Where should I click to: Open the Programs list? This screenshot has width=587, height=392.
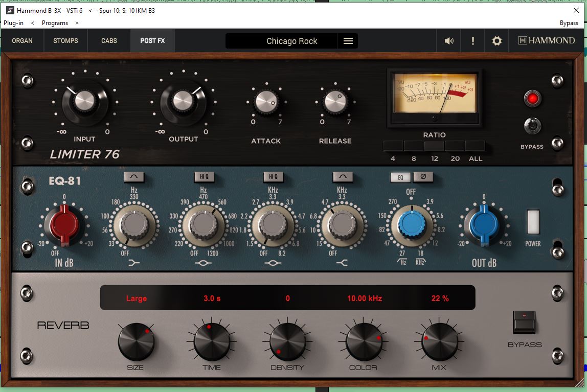click(55, 23)
